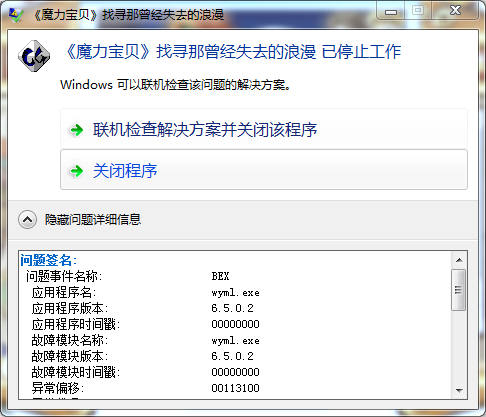Select wyml.exe next to 应用程序名
Viewport: 486px width, 417px height.
(x=235, y=293)
